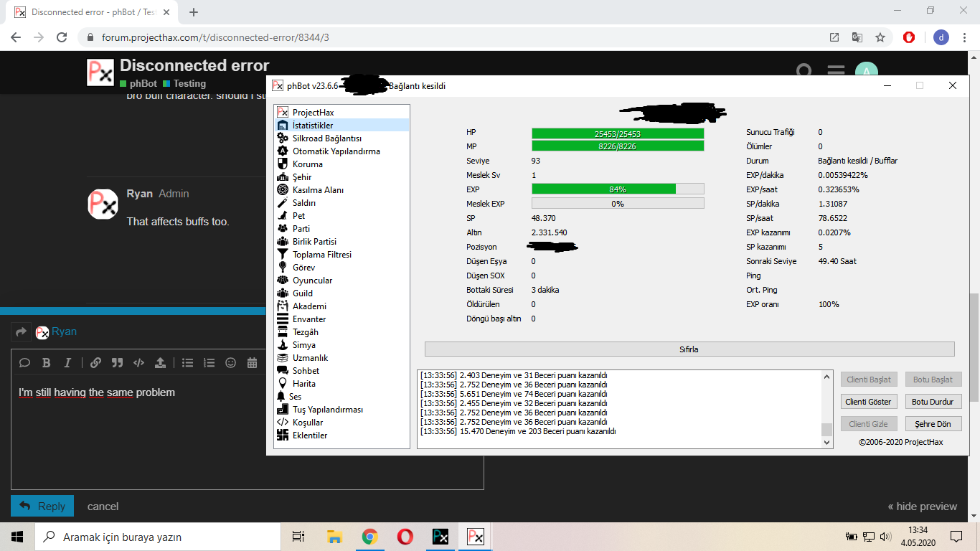Click the blue Reply button
This screenshot has height=551, width=980.
42,506
